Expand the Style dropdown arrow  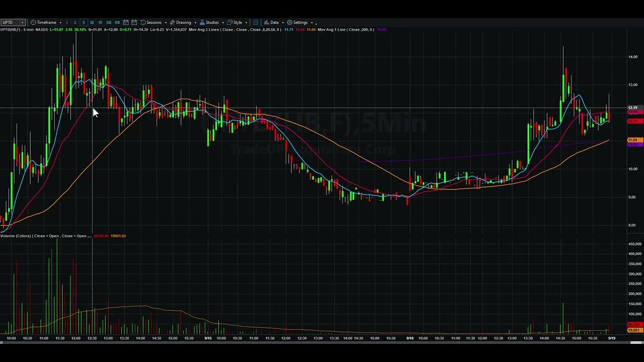tap(246, 23)
